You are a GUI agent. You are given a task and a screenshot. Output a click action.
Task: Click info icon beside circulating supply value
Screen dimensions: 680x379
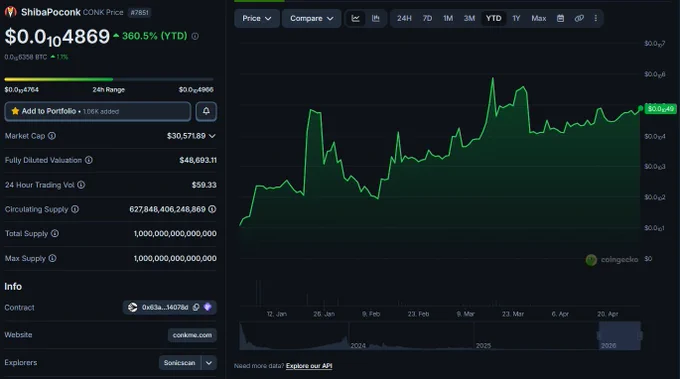point(212,209)
